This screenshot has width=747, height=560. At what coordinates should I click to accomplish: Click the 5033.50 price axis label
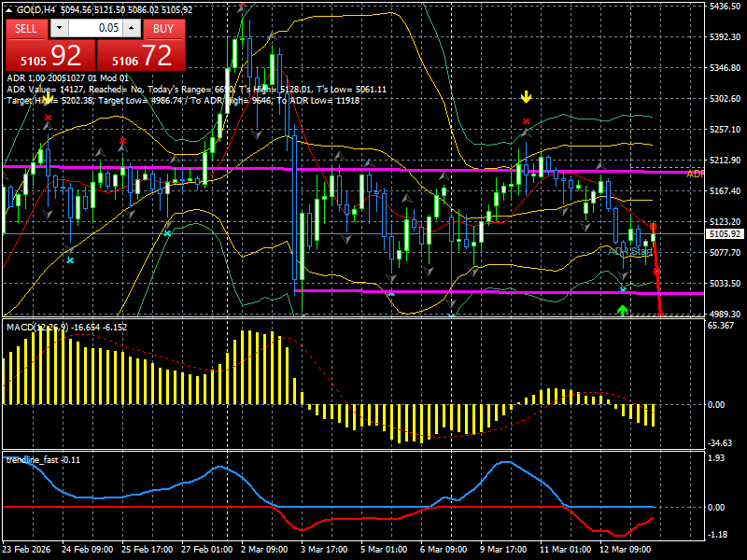(725, 284)
